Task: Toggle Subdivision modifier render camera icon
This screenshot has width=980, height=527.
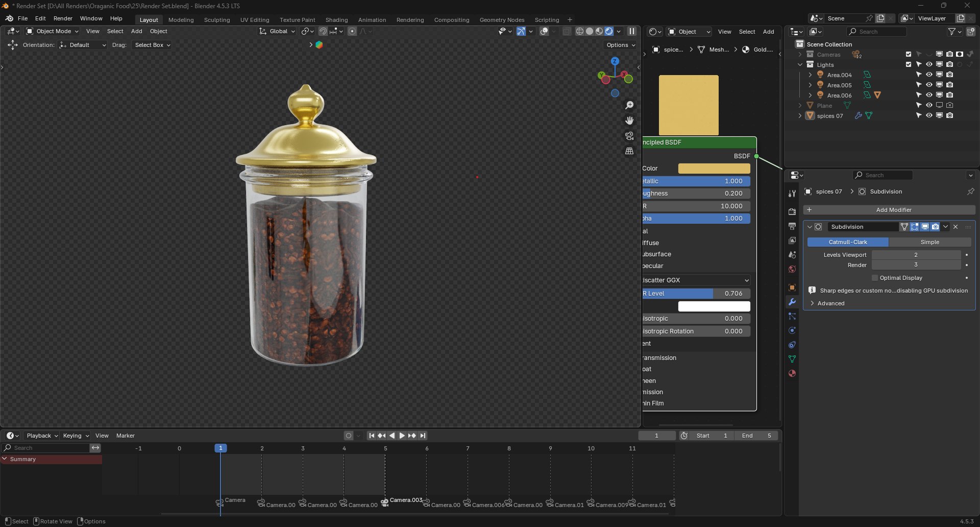Action: click(x=935, y=227)
